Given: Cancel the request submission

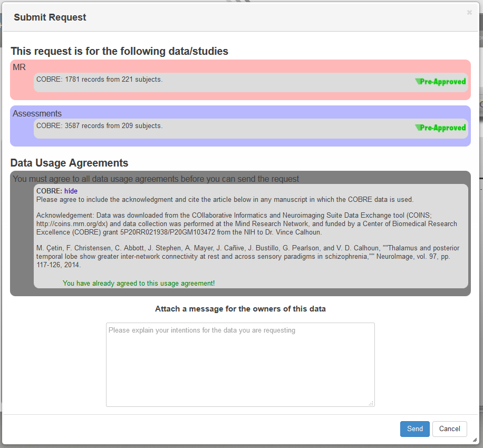Looking at the screenshot, I should point(449,428).
